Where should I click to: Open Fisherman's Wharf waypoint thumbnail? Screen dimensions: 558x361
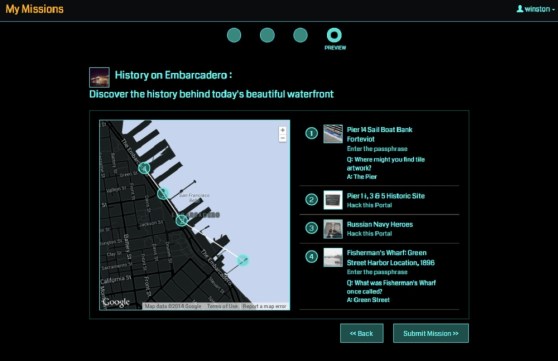[333, 257]
